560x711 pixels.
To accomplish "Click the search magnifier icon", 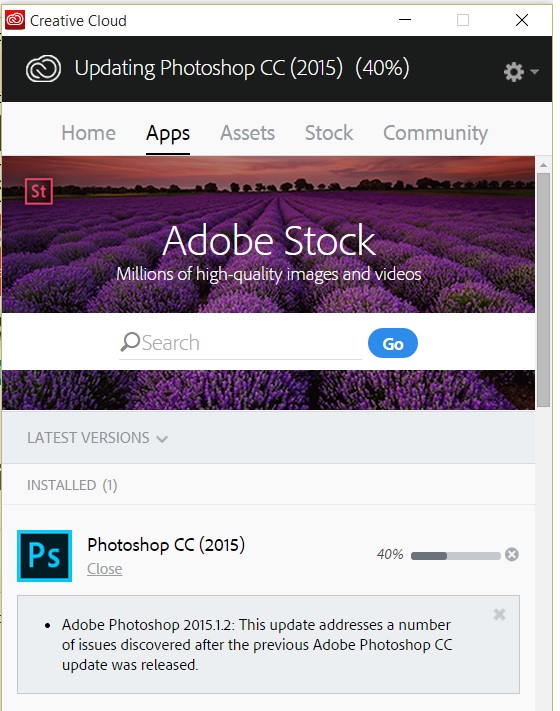I will coord(130,342).
